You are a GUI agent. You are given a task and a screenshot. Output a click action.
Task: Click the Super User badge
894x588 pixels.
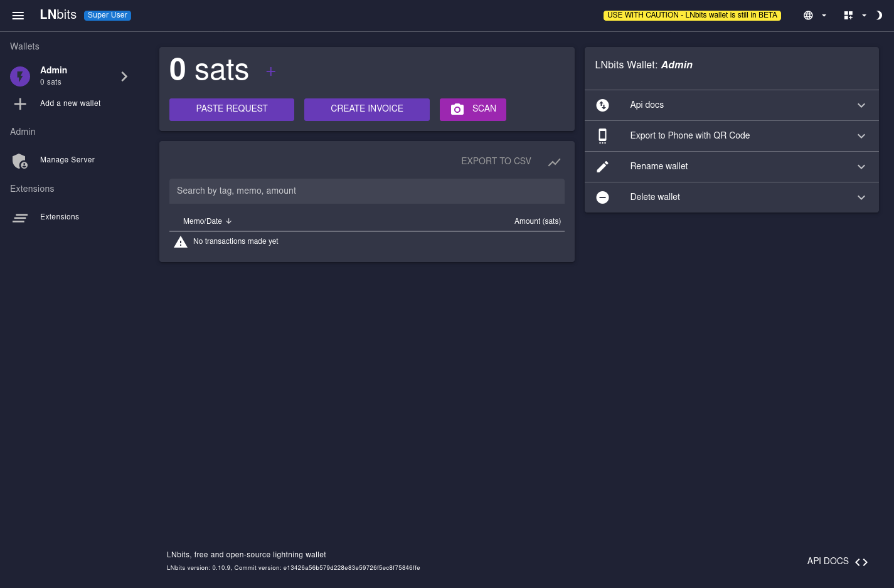[x=107, y=15]
